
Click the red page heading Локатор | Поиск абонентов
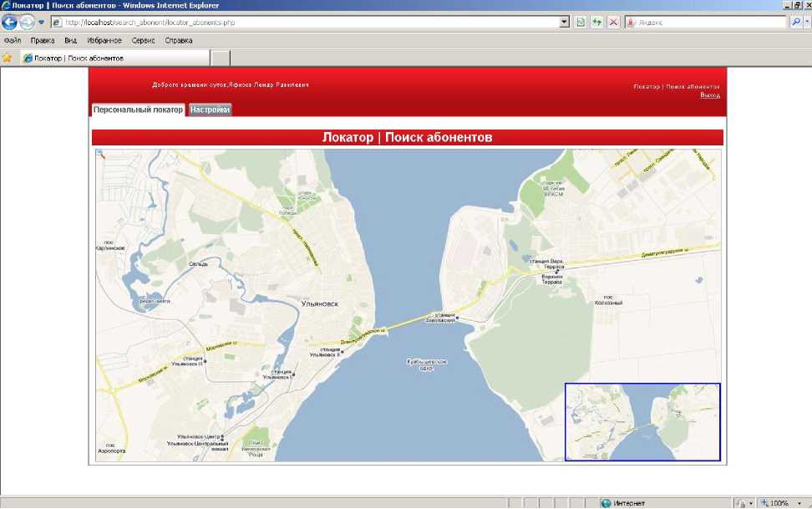pos(407,137)
